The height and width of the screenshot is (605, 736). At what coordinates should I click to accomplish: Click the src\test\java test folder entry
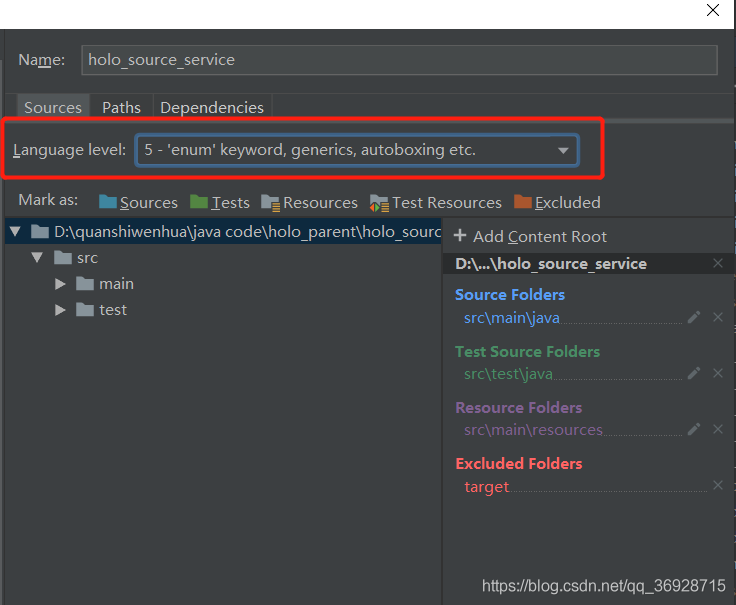coord(508,374)
